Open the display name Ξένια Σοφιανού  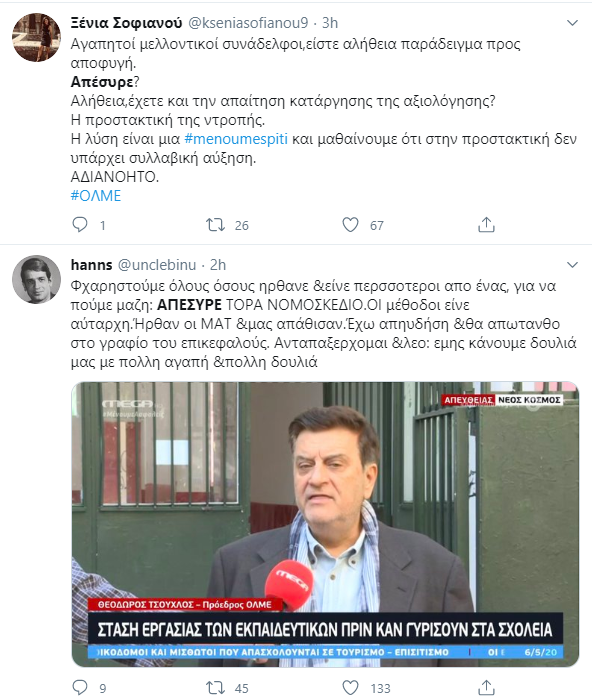[126, 23]
